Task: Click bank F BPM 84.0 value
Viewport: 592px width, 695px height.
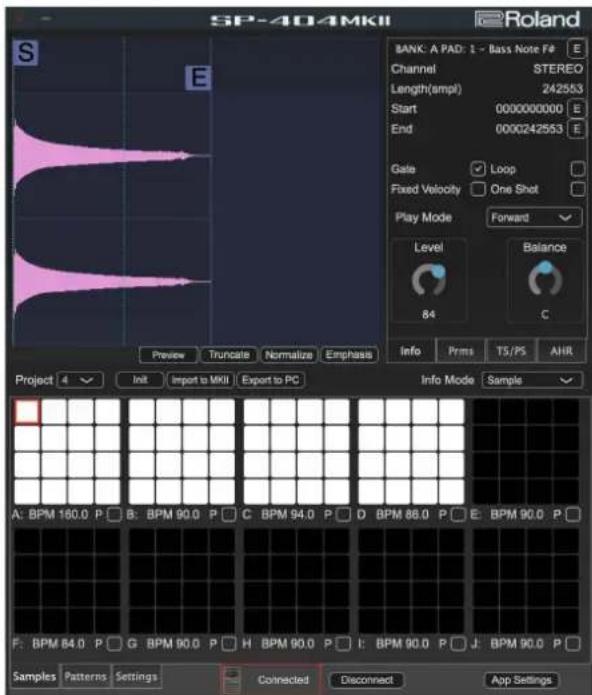Action: point(58,644)
